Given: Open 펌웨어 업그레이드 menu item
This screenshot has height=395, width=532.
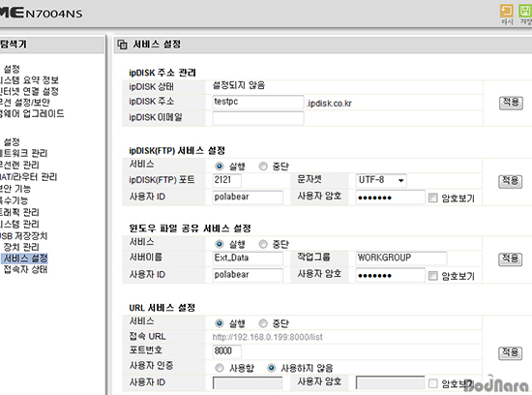Looking at the screenshot, I should click(31, 113).
